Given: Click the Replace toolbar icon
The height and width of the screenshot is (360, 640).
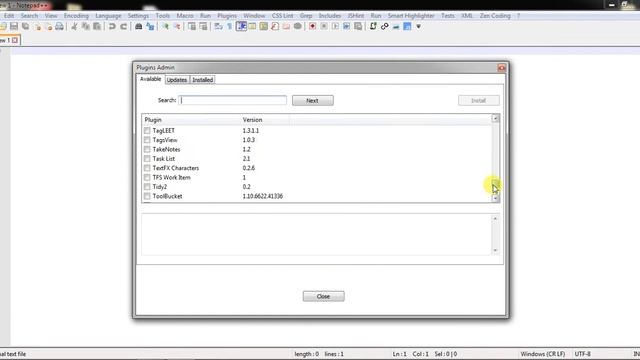Looking at the screenshot, I should (150, 27).
